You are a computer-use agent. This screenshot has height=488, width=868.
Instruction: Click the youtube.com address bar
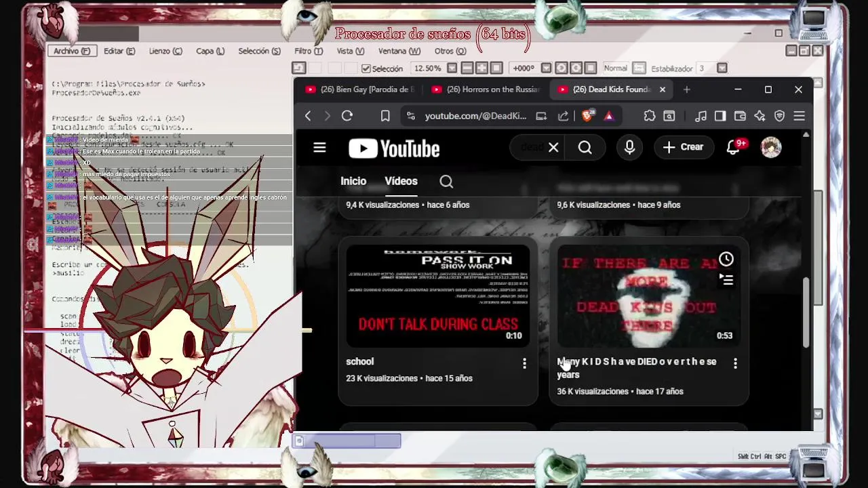[475, 116]
